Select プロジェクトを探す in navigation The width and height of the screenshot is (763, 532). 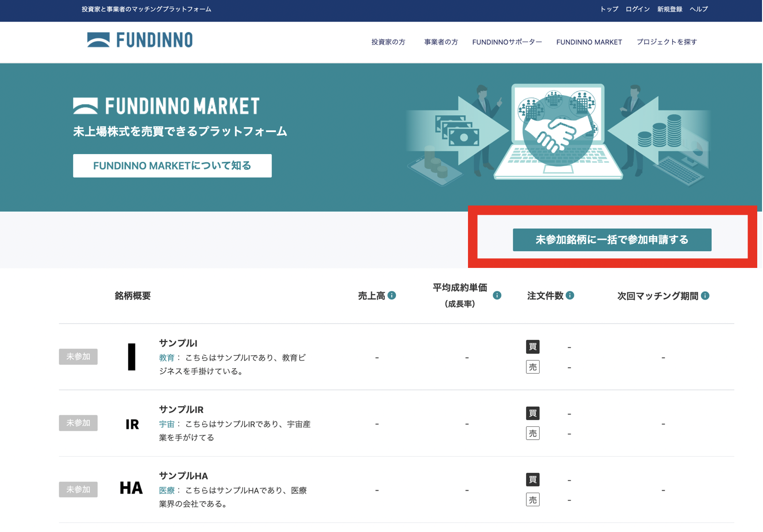point(666,42)
